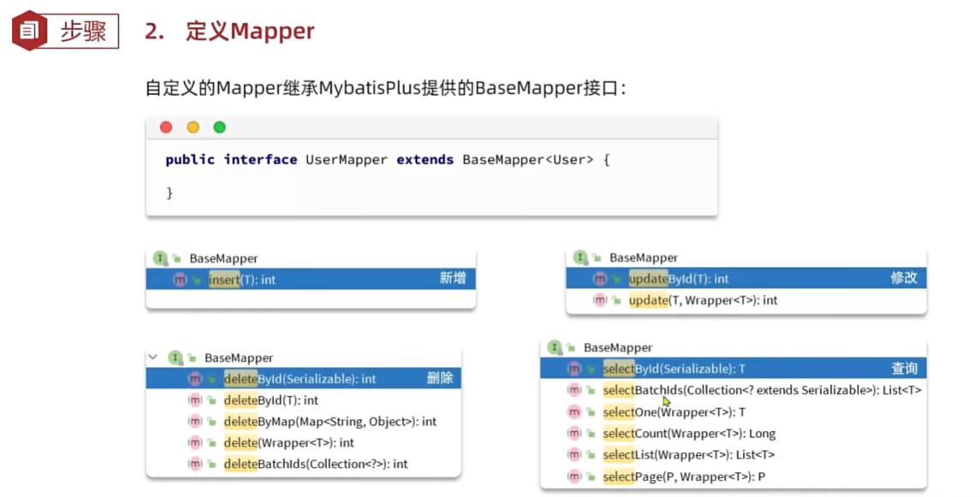Screen dimensions: 980x497
Task: Click the interface icon of the select panel's BaseMapper
Action: 555,347
